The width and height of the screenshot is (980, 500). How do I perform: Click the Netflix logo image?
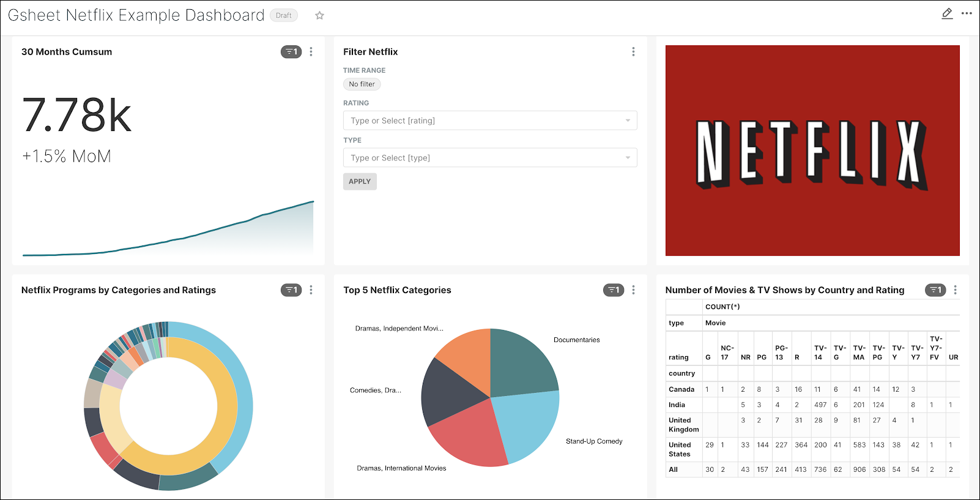812,151
